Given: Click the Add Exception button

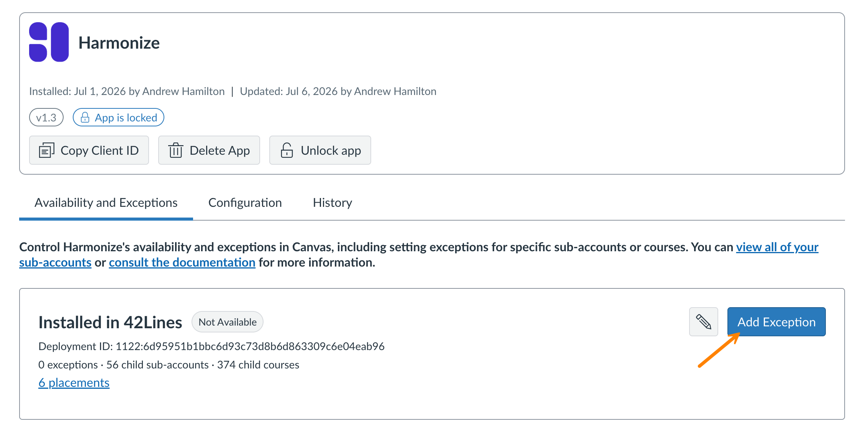Looking at the screenshot, I should (776, 322).
